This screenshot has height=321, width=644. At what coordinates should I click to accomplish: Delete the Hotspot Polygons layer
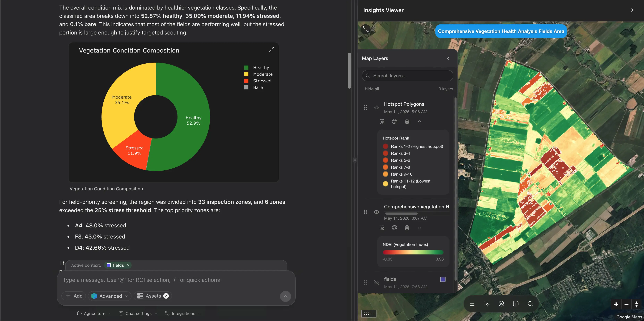coord(407,121)
